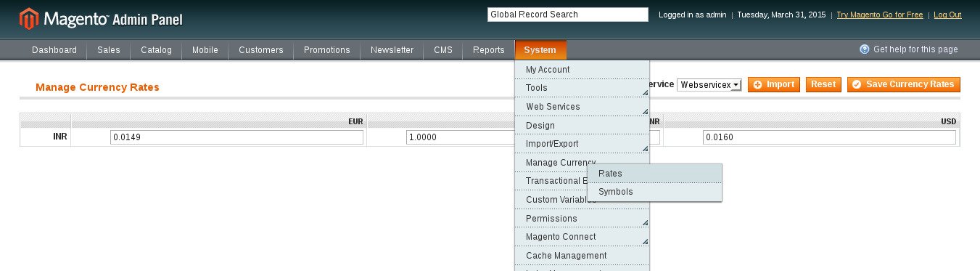Open the Reports menu
This screenshot has width=980, height=271.
click(489, 50)
